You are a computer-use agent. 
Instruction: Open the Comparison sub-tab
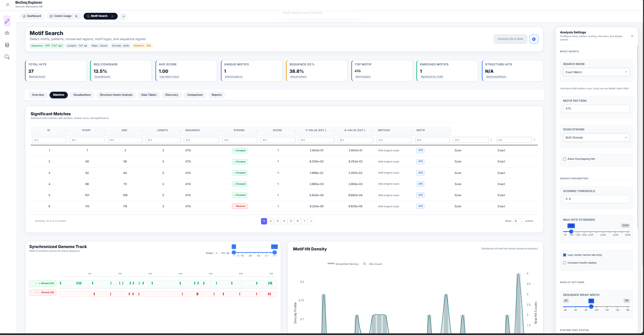tap(195, 95)
